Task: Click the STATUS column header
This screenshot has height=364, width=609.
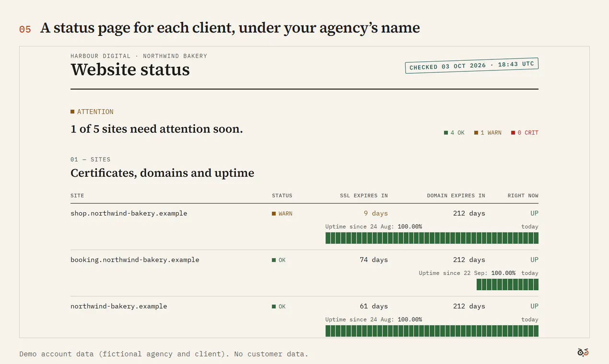Action: click(282, 195)
